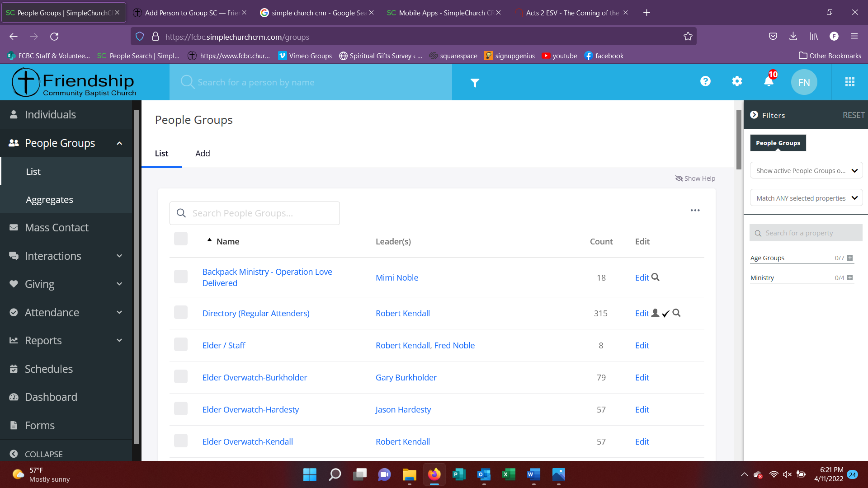This screenshot has height=488, width=868.
Task: Open the help question mark icon
Action: (705, 81)
